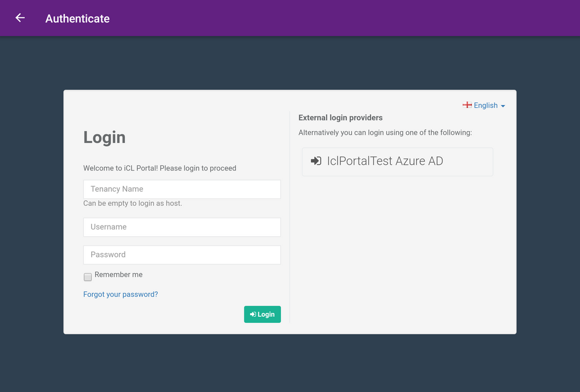Click the back arrow in header
The width and height of the screenshot is (580, 392).
(20, 18)
